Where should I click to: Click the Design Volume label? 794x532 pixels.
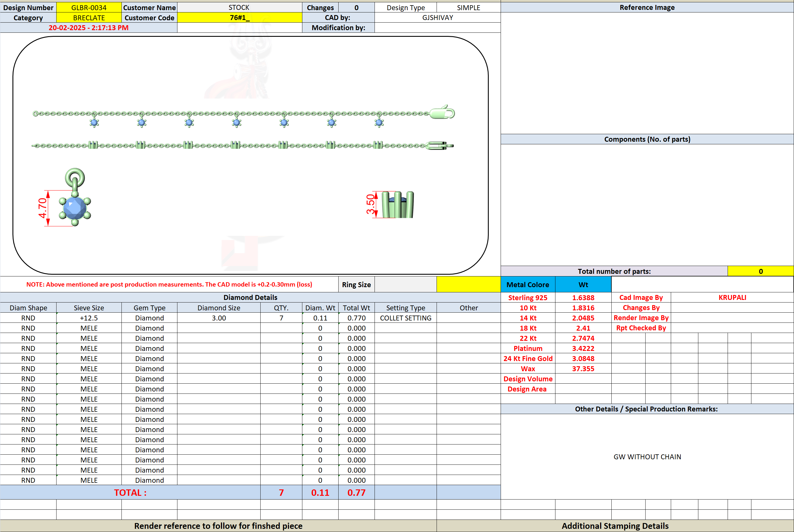click(x=528, y=379)
